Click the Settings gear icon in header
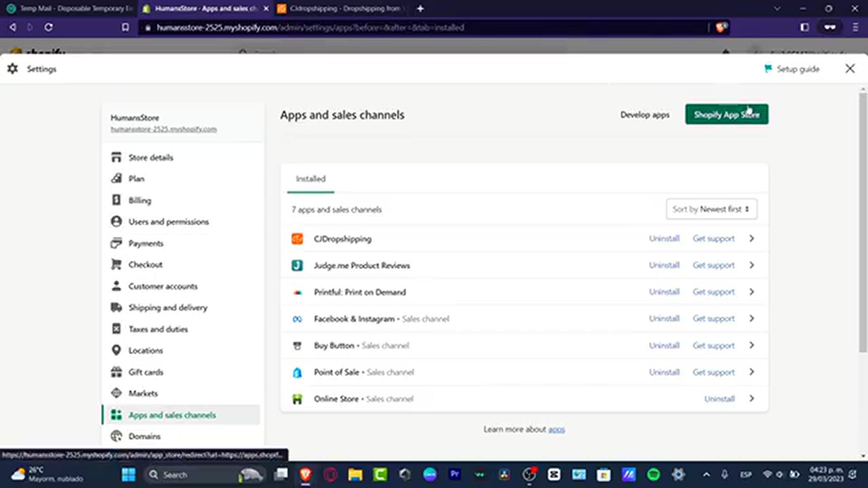The height and width of the screenshot is (488, 868). click(x=13, y=69)
